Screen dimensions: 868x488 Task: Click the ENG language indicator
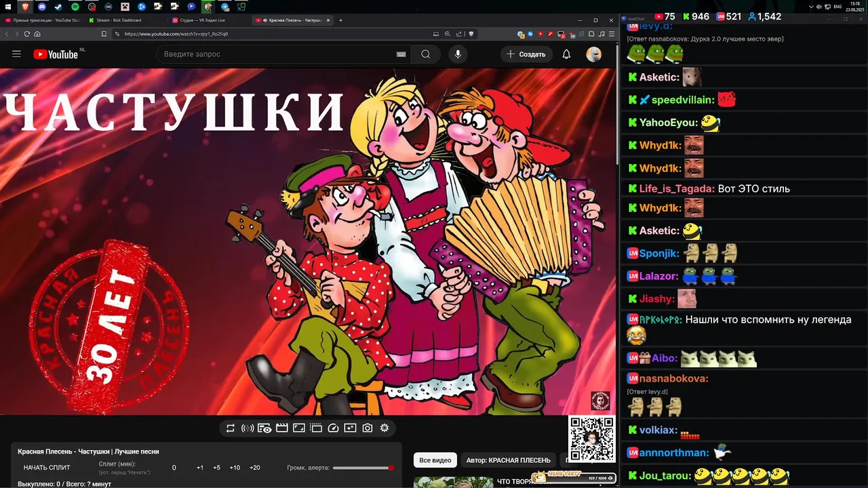(837, 6)
